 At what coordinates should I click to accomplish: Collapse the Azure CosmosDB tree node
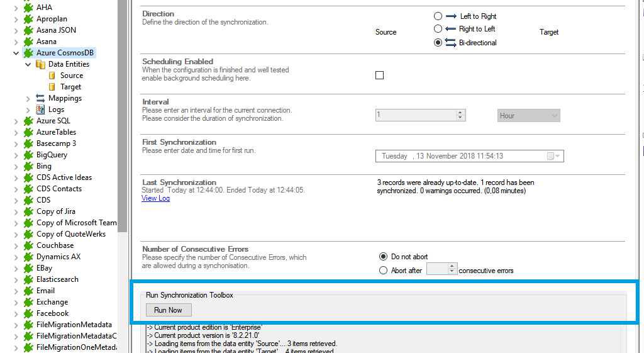click(x=16, y=53)
